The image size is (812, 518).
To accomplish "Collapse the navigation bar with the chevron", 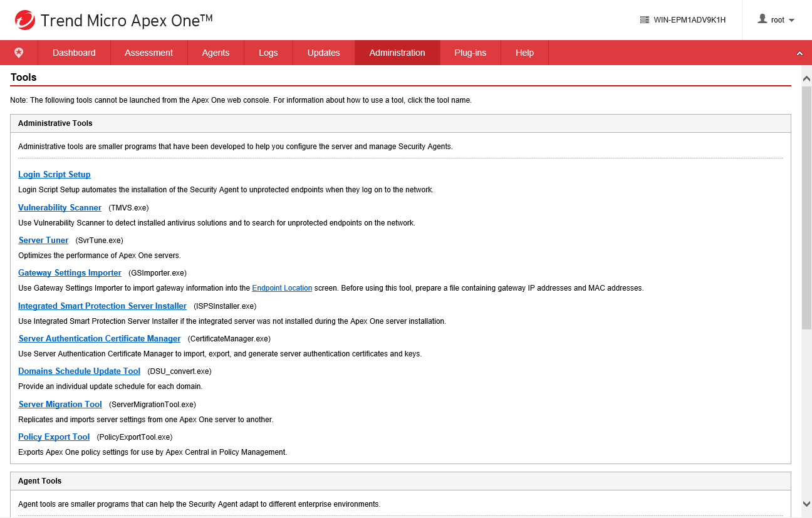I will click(799, 53).
